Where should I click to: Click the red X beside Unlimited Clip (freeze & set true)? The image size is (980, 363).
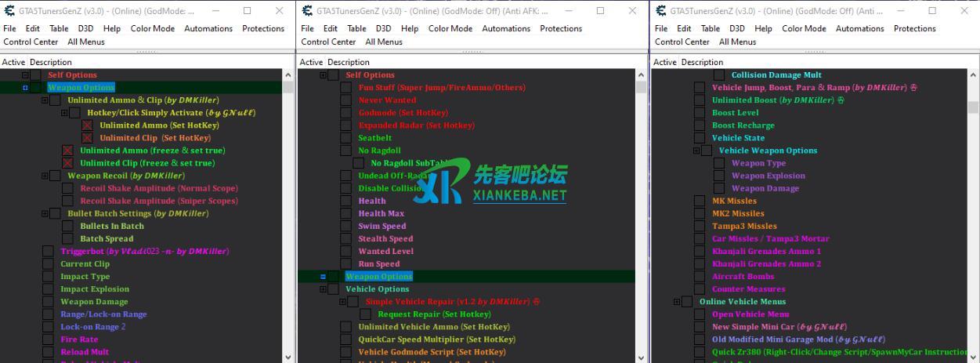click(x=67, y=163)
